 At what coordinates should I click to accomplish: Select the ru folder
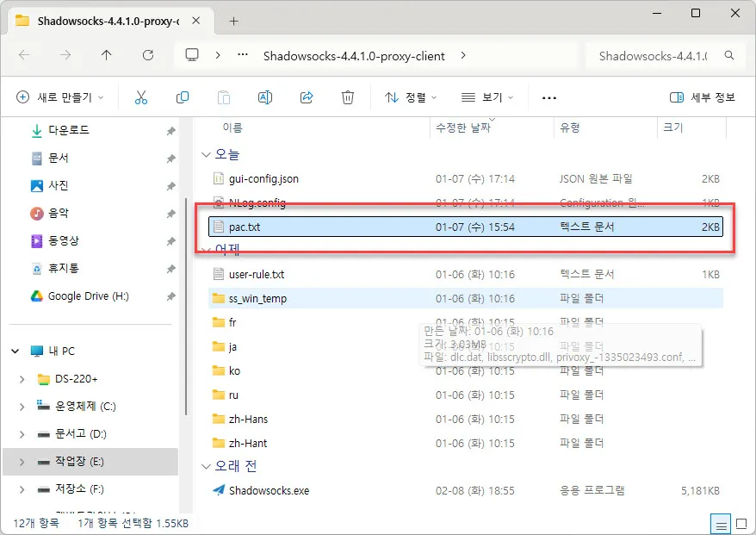tap(233, 395)
